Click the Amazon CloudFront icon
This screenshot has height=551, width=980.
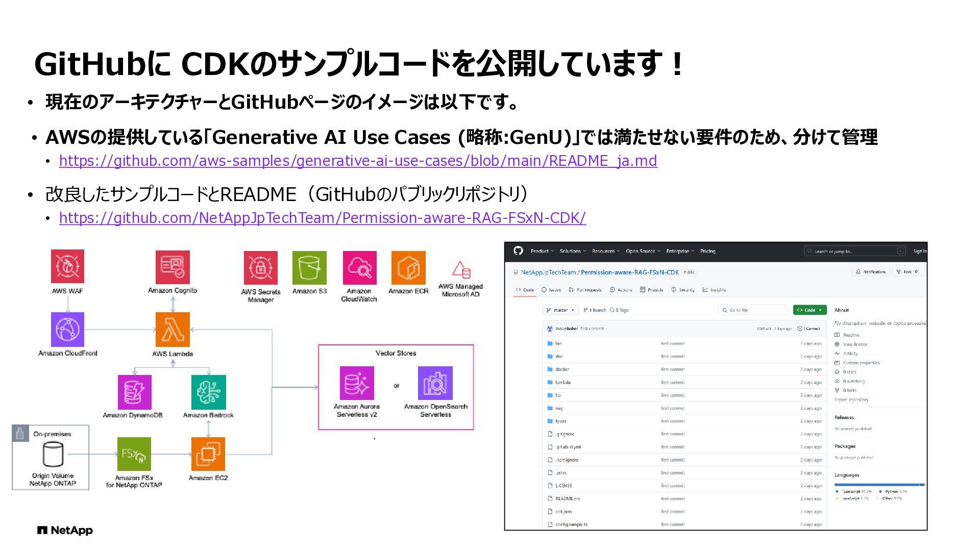67,330
